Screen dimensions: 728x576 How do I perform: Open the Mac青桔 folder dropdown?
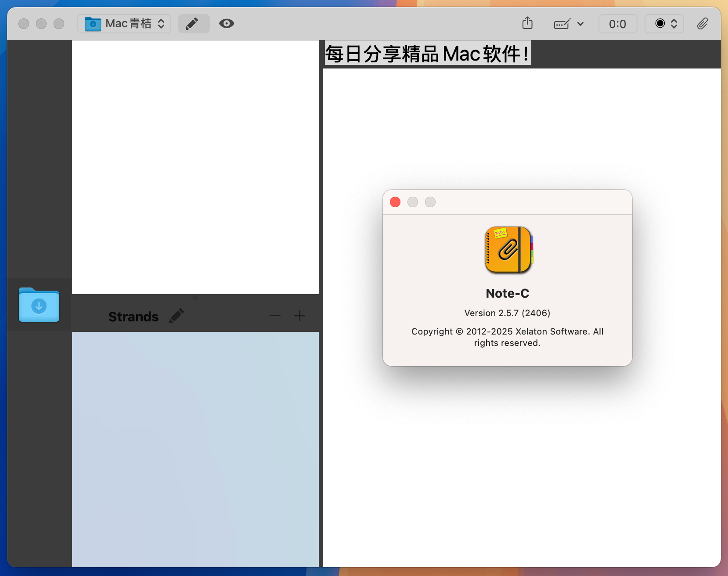[x=161, y=24]
